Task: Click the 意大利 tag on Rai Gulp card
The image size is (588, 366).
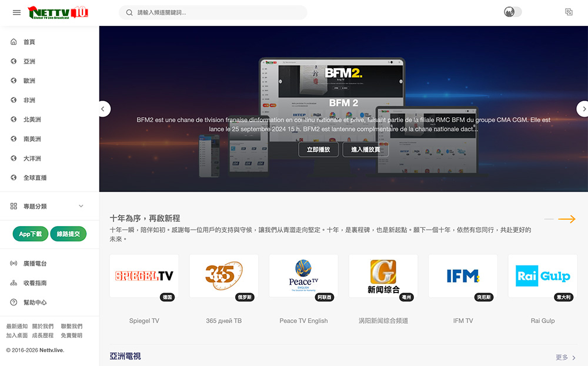Action: point(564,297)
